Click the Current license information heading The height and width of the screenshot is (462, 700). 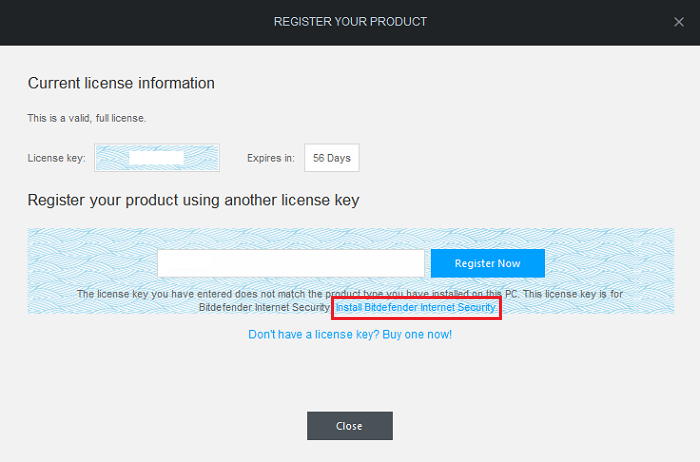pos(121,83)
